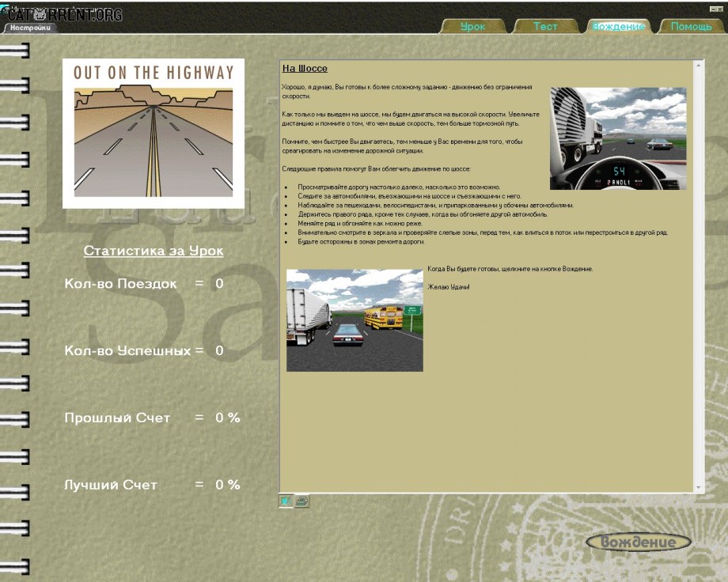Click the "На Шоссе" lesson heading
This screenshot has height=582, width=728.
[305, 69]
